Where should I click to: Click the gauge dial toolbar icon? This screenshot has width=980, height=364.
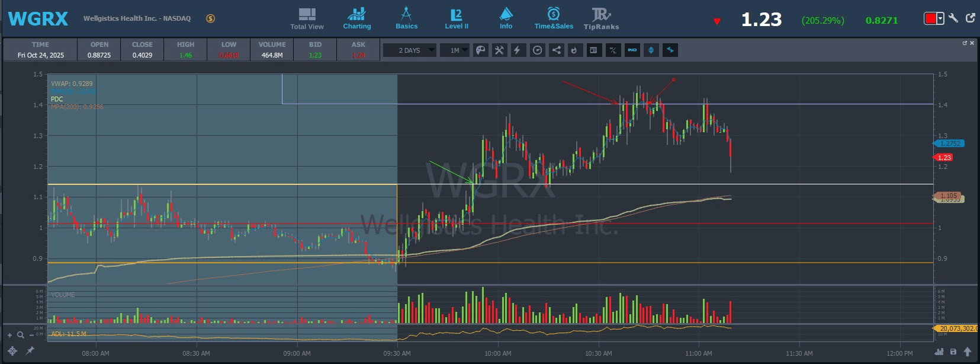pos(537,50)
